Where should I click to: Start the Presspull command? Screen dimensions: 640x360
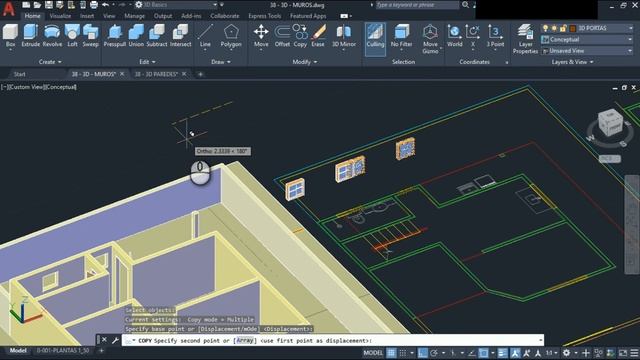115,36
